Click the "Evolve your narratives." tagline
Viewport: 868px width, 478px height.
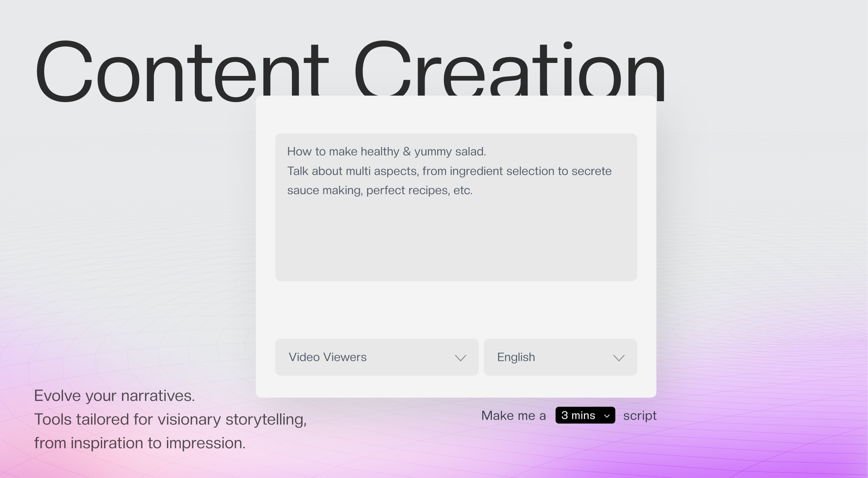(x=114, y=396)
